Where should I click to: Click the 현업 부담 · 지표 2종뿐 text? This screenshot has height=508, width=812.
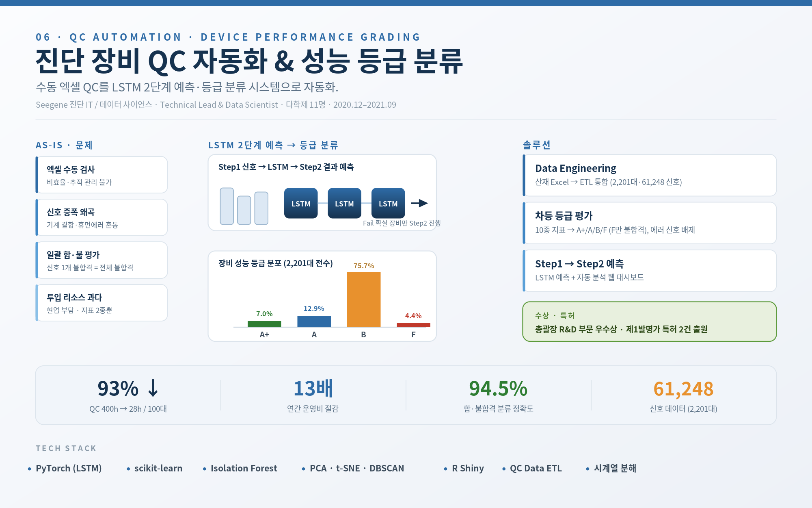80,310
